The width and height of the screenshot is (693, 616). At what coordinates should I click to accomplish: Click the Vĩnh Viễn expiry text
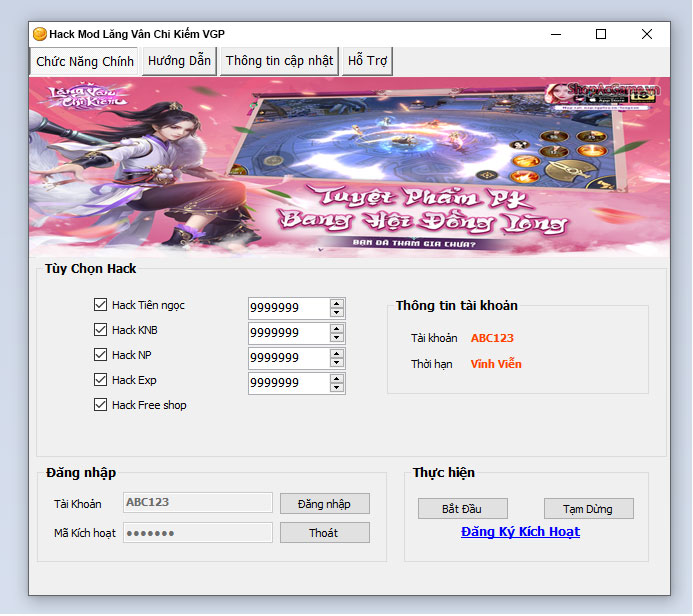coord(496,364)
